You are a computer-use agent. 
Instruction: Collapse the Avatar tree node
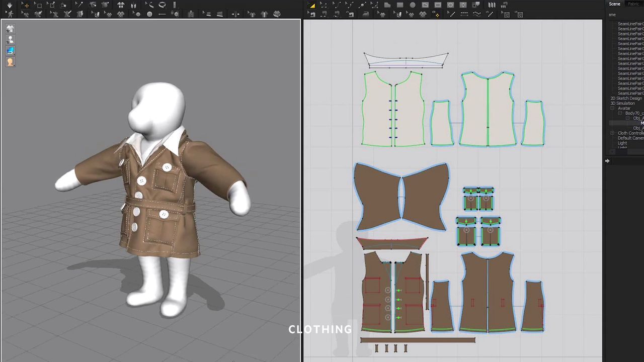(613, 108)
